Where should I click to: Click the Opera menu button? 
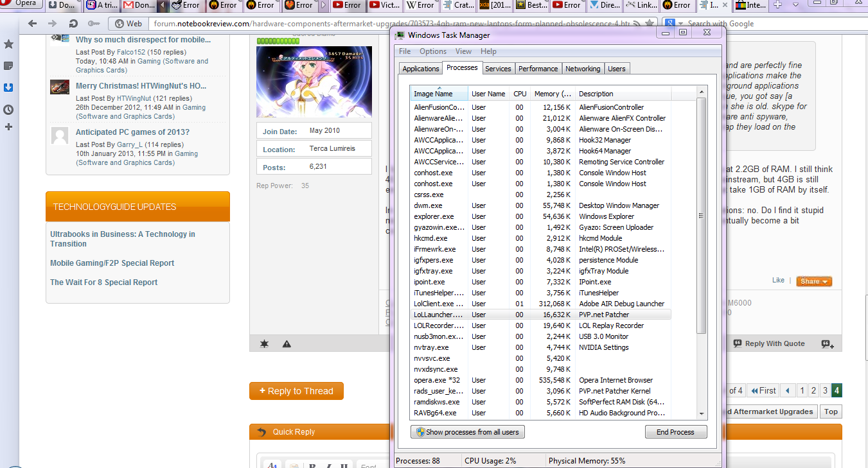(21, 4)
